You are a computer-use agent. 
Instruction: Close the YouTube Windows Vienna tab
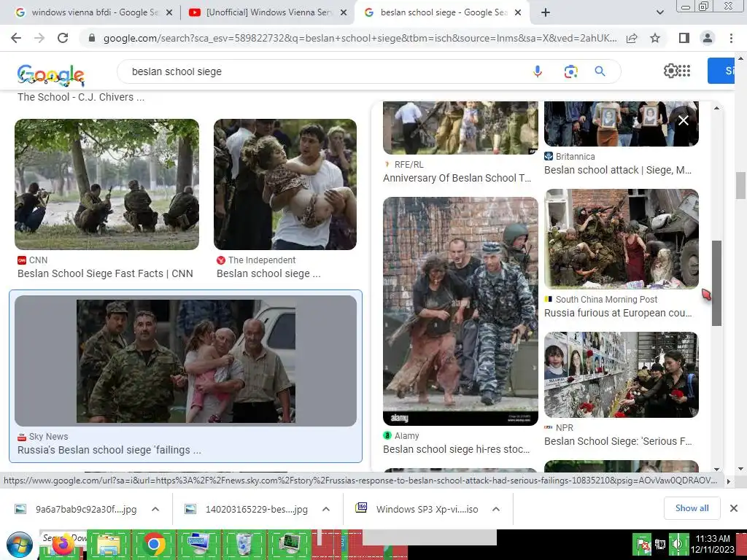click(x=343, y=13)
